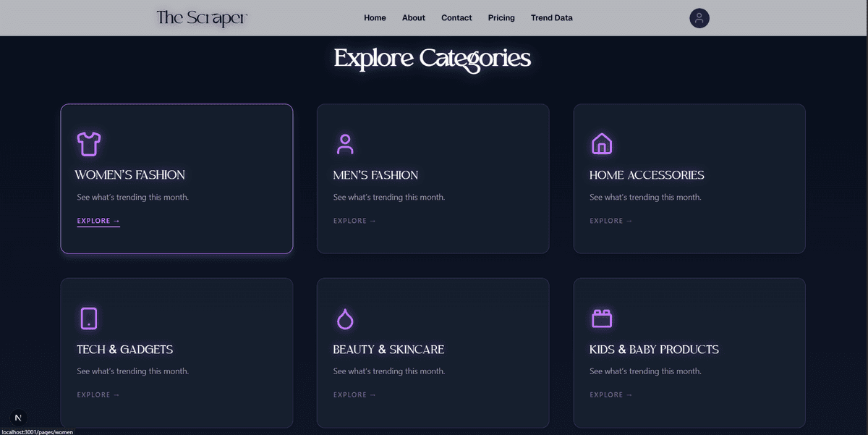Click the Home Accessories house icon

[x=601, y=143]
